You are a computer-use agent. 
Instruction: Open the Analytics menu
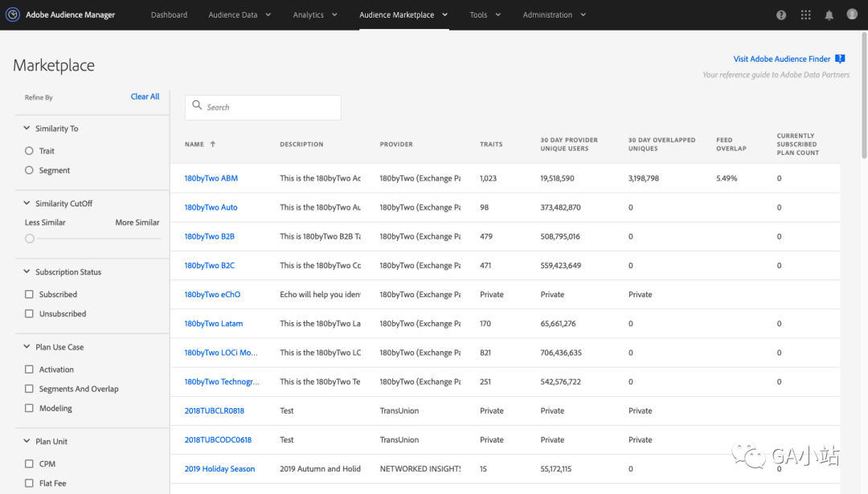[x=309, y=15]
